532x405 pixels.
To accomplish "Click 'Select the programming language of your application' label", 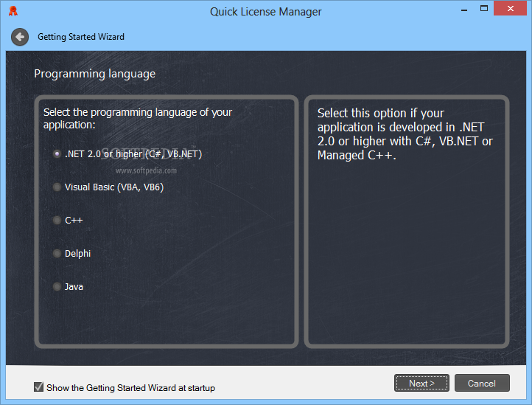I will coord(138,119).
